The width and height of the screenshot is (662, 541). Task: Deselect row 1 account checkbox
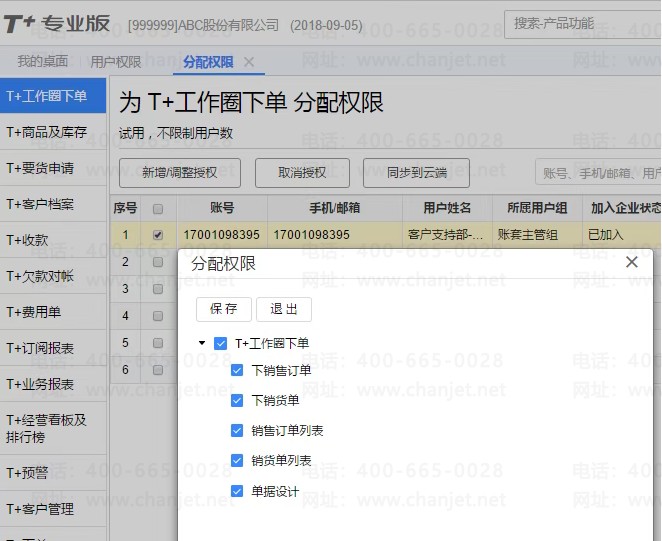pyautogui.click(x=158, y=235)
